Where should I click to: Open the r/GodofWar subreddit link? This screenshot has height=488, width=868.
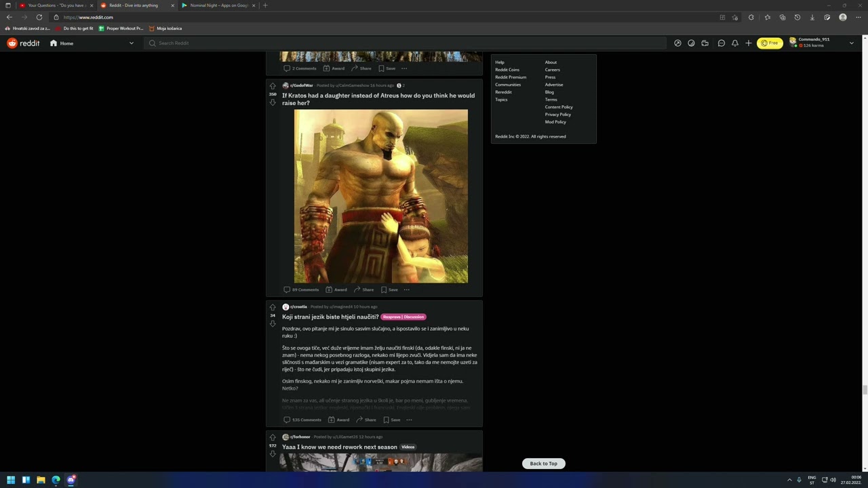click(x=302, y=85)
